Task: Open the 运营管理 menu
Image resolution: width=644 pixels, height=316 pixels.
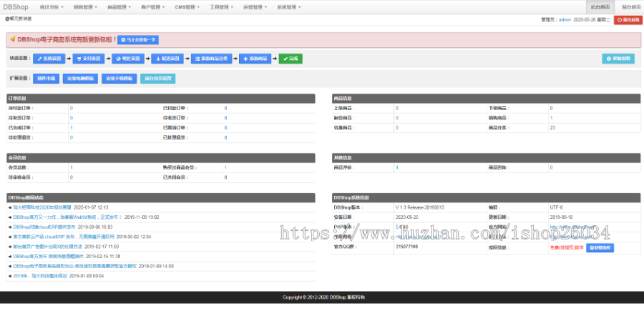Action: pos(255,7)
